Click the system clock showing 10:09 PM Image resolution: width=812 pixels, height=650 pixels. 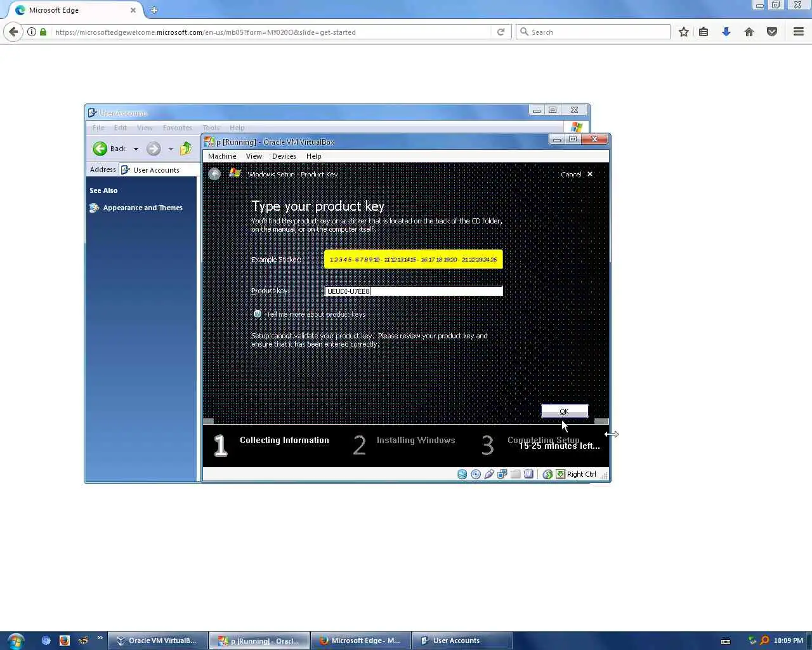(789, 640)
